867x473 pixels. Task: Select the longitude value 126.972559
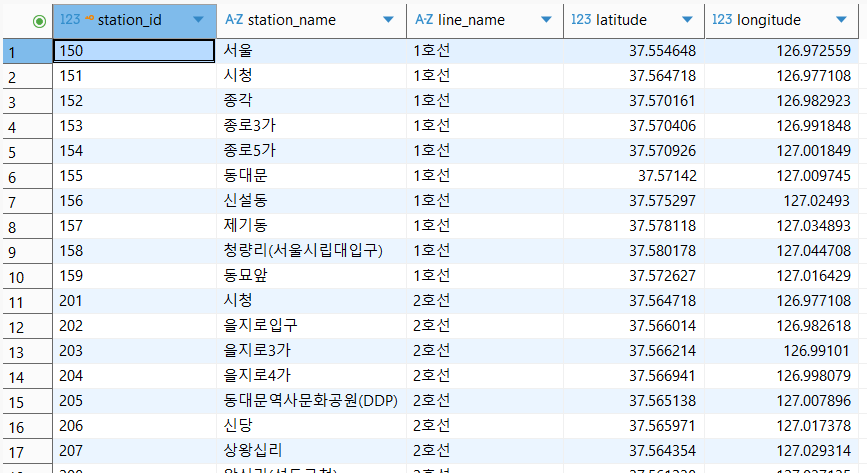(782, 51)
